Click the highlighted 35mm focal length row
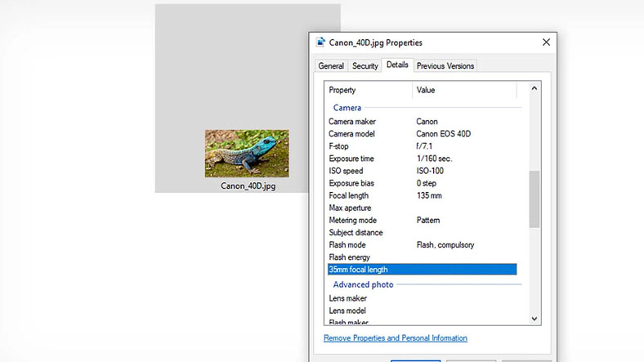Viewport: 644px width, 362px height. 423,269
